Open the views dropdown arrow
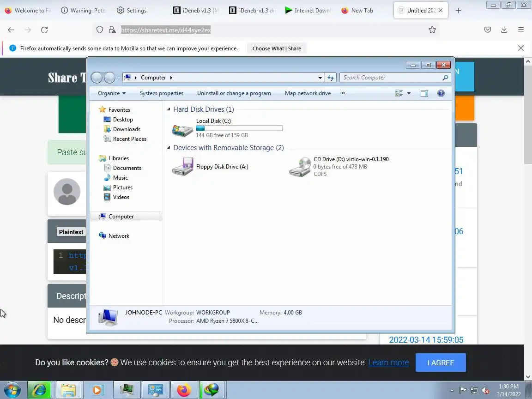 coord(409,93)
